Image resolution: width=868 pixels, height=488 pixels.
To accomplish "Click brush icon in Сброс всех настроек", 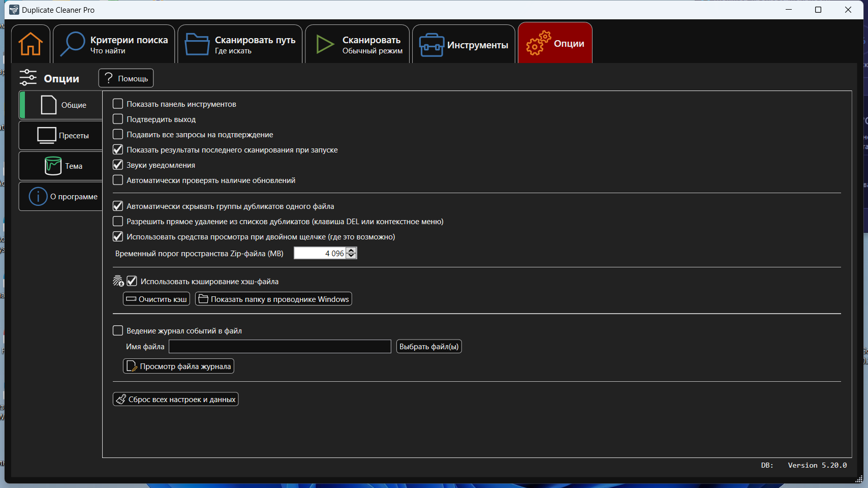I will (x=121, y=399).
